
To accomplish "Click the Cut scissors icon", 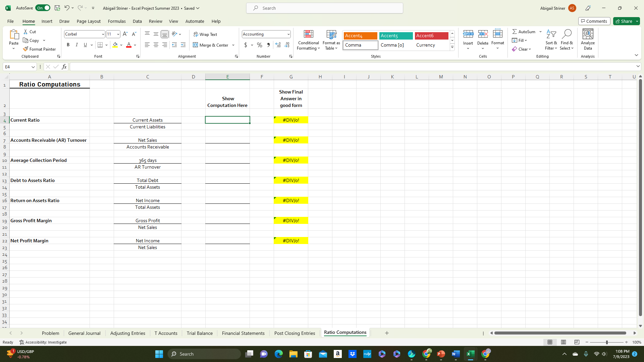I will (26, 32).
